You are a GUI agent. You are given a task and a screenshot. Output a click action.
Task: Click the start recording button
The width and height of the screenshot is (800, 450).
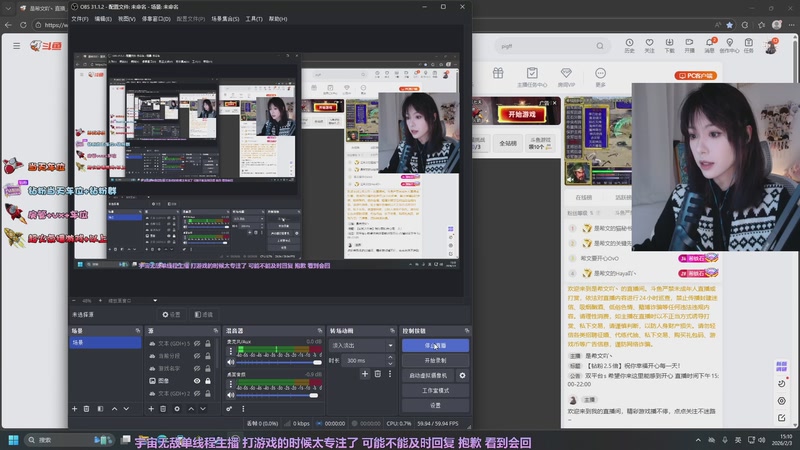(435, 360)
